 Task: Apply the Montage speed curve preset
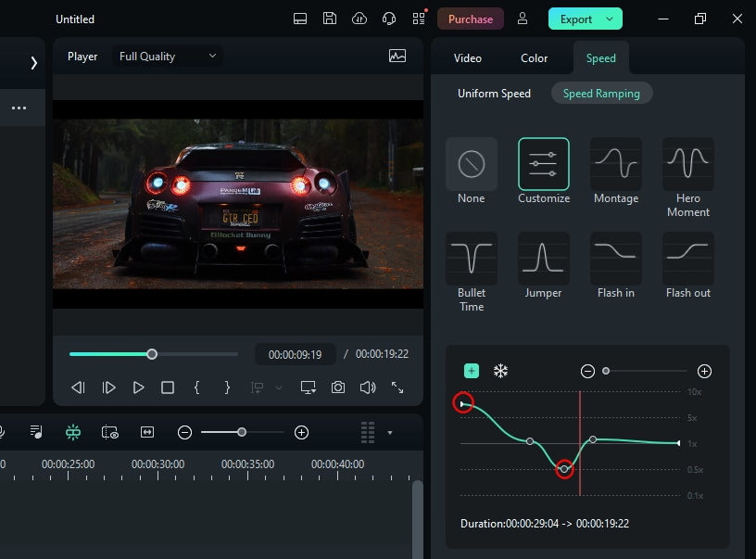coord(615,164)
